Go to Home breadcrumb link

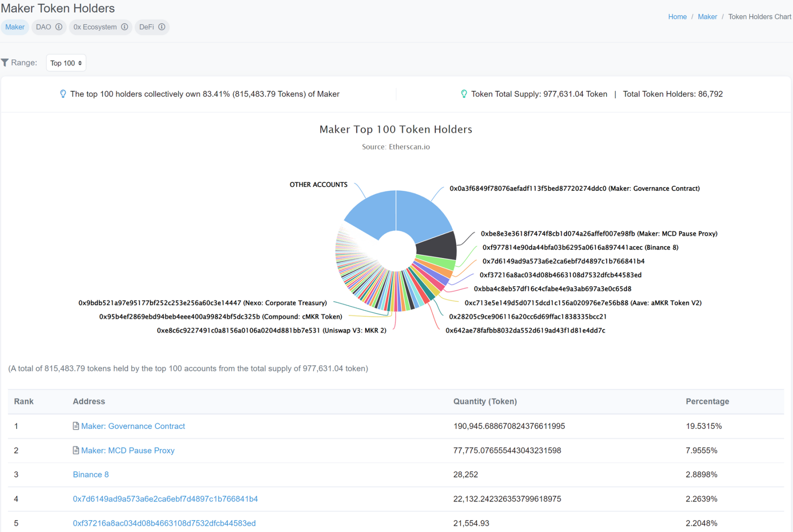[677, 17]
